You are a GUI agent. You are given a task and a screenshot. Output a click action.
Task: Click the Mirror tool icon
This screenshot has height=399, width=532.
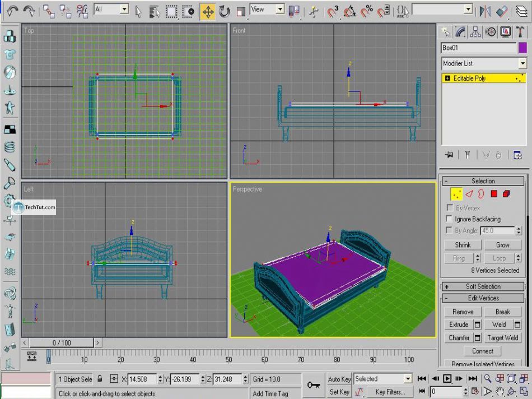(485, 12)
